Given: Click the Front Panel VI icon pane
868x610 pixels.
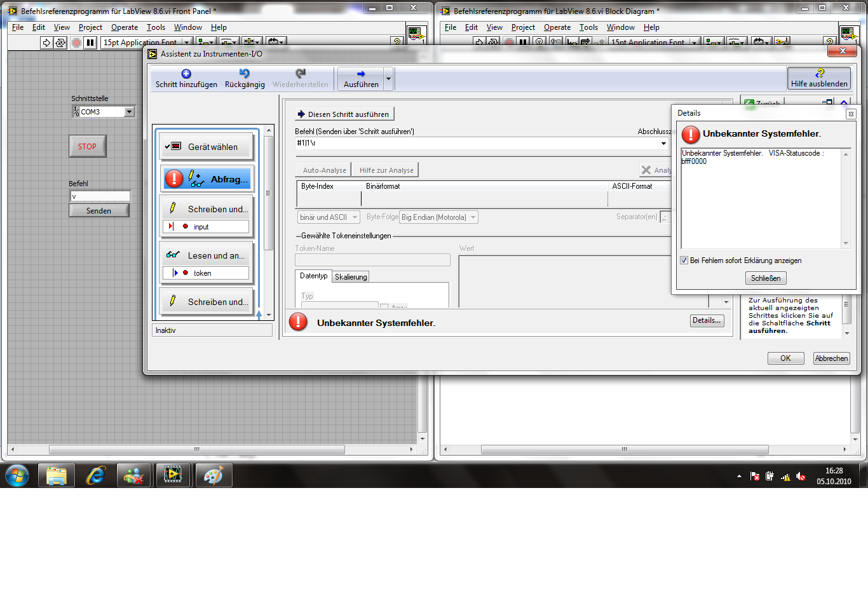Looking at the screenshot, I should coord(416,34).
